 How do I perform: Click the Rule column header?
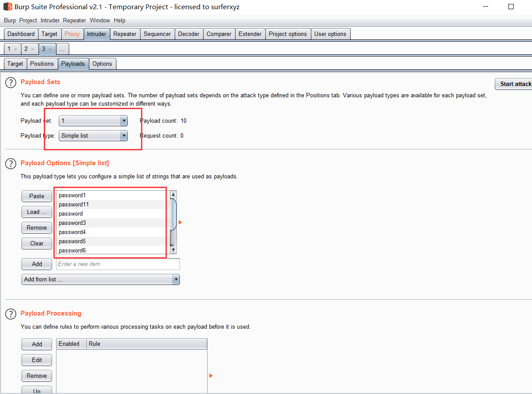click(x=147, y=344)
